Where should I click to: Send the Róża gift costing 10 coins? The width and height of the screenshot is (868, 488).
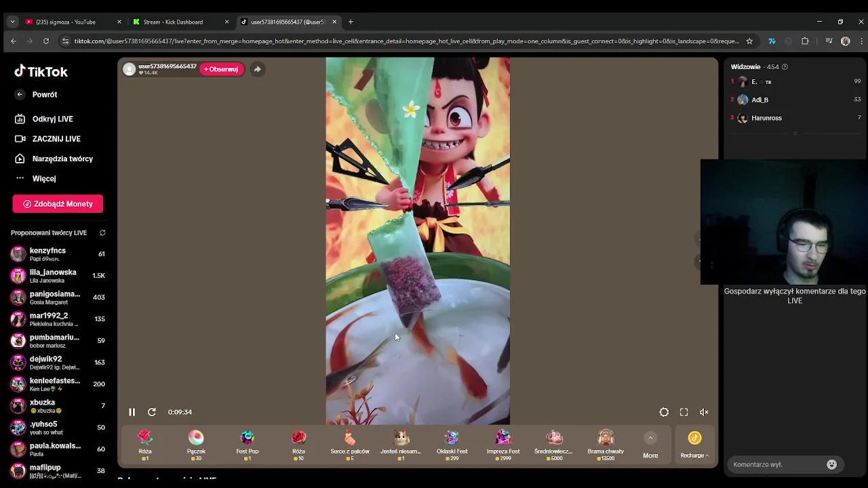299,445
